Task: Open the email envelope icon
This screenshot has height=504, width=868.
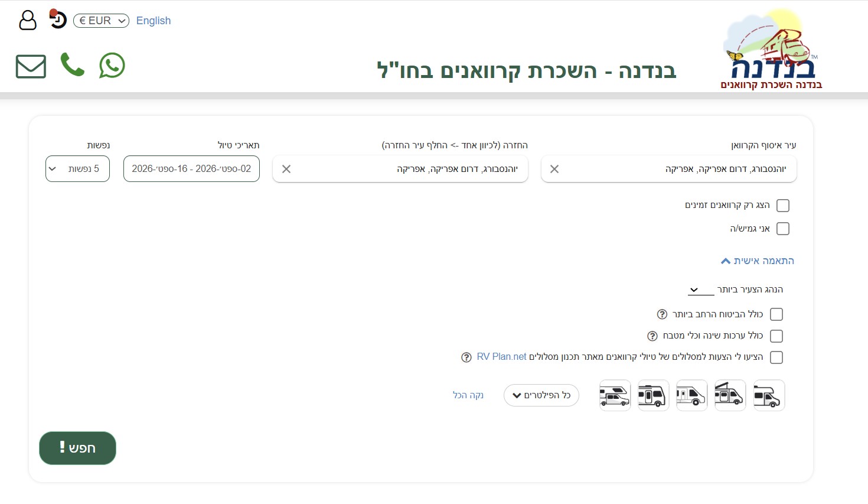Action: [30, 66]
